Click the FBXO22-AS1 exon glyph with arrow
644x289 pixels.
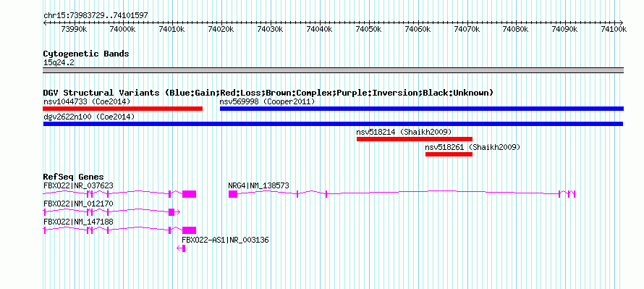click(181, 248)
